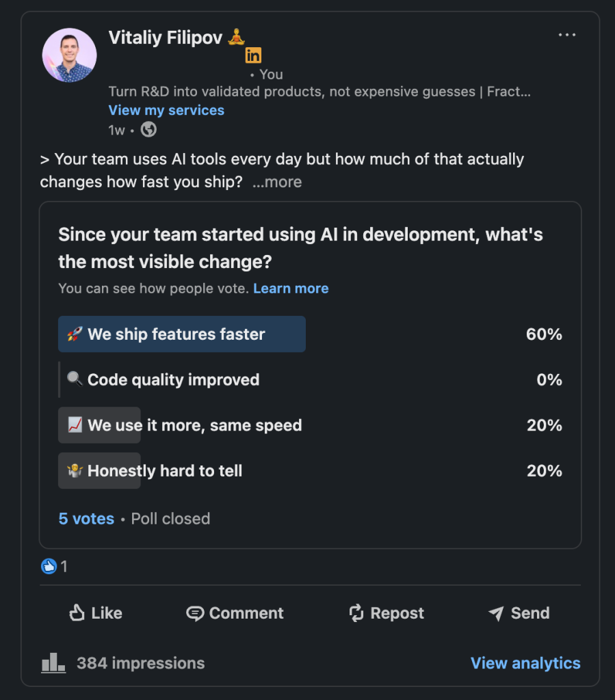Open 'View analytics' for the post
This screenshot has height=700, width=615.
[x=525, y=662]
